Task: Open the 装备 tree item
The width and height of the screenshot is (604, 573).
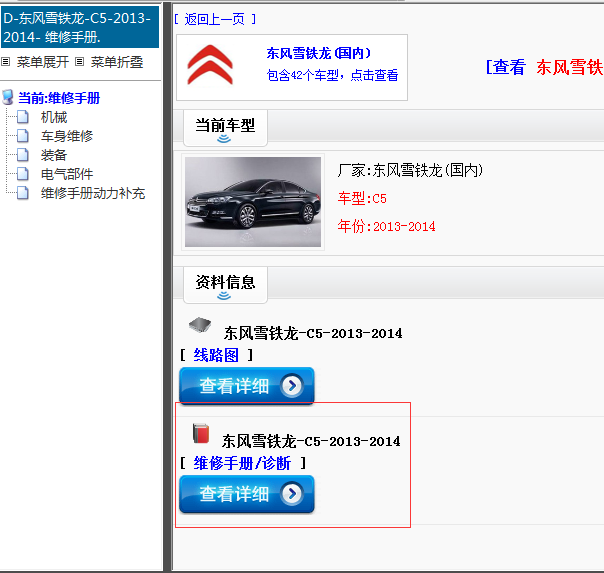Action: pos(54,155)
